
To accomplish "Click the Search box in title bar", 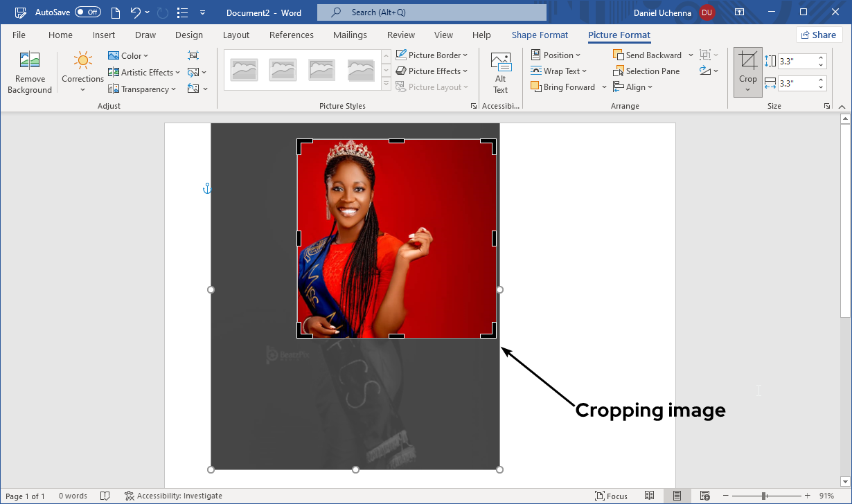I will 432,12.
